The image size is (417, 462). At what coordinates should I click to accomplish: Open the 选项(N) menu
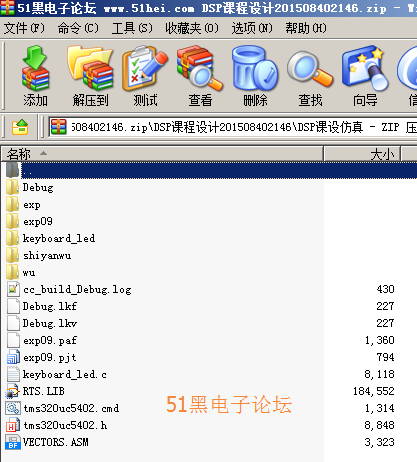pyautogui.click(x=252, y=28)
